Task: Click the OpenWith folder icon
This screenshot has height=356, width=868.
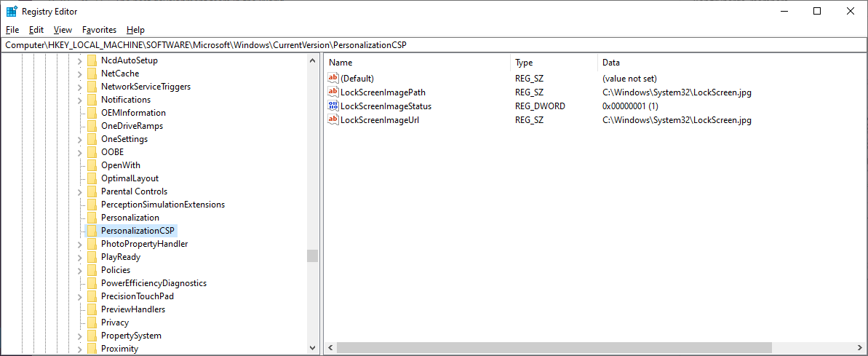Action: pos(92,165)
